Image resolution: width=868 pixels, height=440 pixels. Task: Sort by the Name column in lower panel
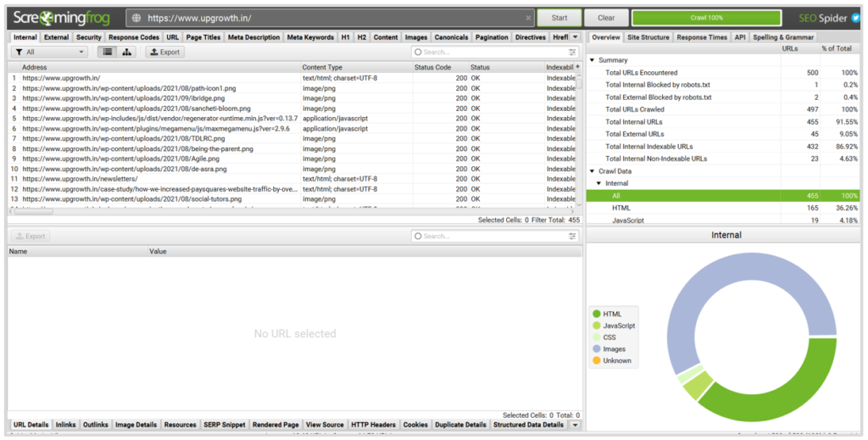[x=77, y=251]
